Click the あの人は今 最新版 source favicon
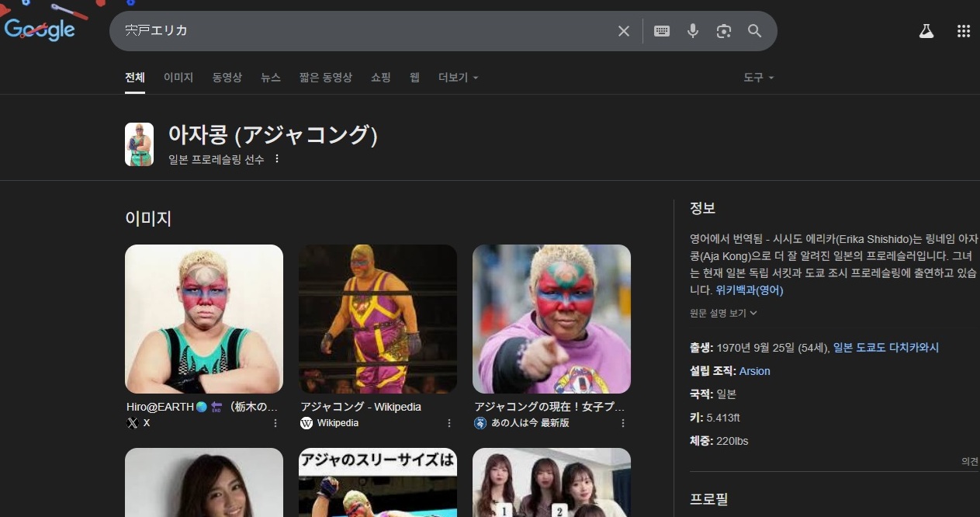 point(480,423)
